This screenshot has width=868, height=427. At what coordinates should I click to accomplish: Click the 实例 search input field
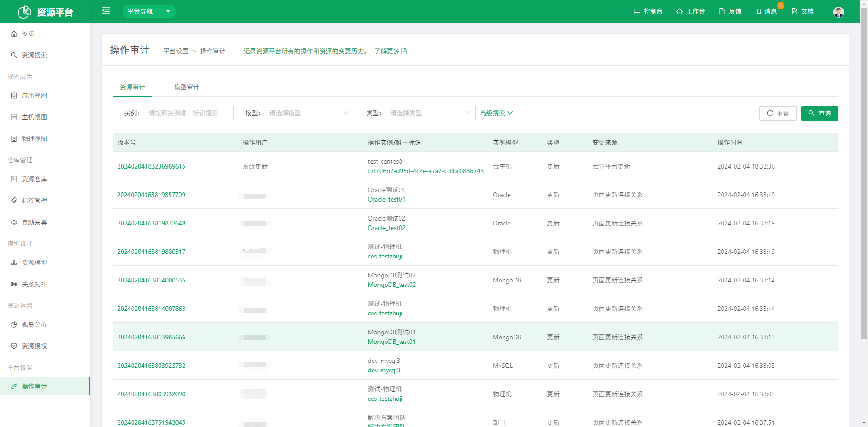(188, 113)
